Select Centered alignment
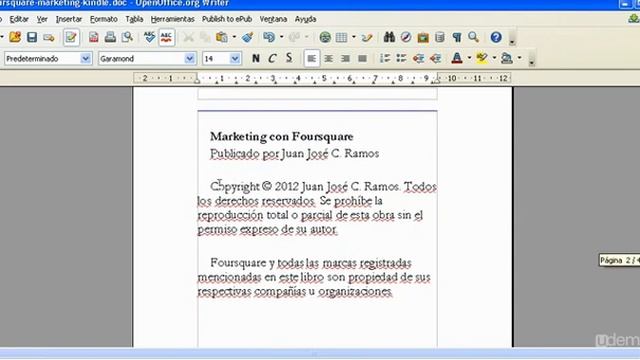Image resolution: width=640 pixels, height=360 pixels. (329, 58)
